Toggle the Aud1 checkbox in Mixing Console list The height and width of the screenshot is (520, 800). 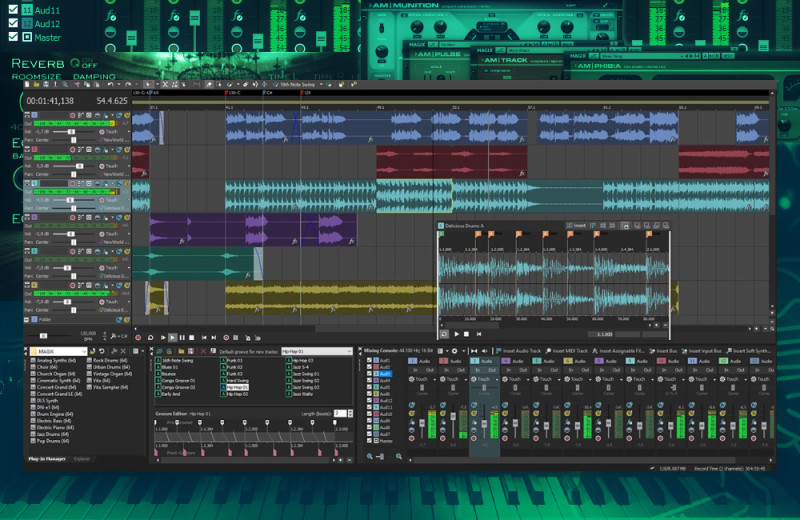[x=367, y=360]
